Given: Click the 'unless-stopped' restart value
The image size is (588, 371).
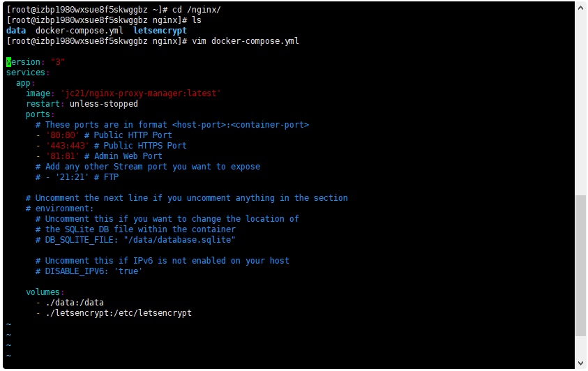Looking at the screenshot, I should coord(104,104).
